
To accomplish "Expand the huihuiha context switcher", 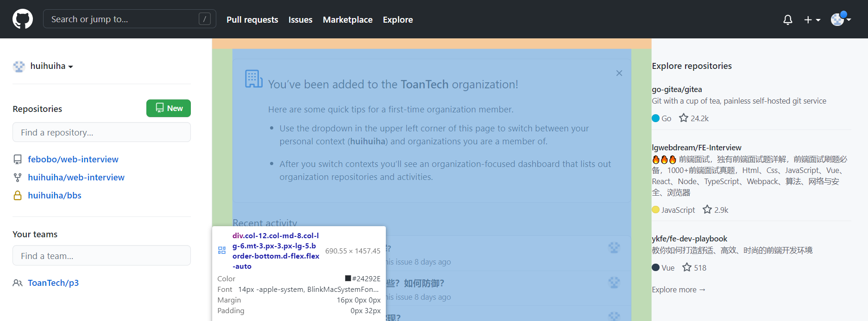I will pyautogui.click(x=43, y=66).
